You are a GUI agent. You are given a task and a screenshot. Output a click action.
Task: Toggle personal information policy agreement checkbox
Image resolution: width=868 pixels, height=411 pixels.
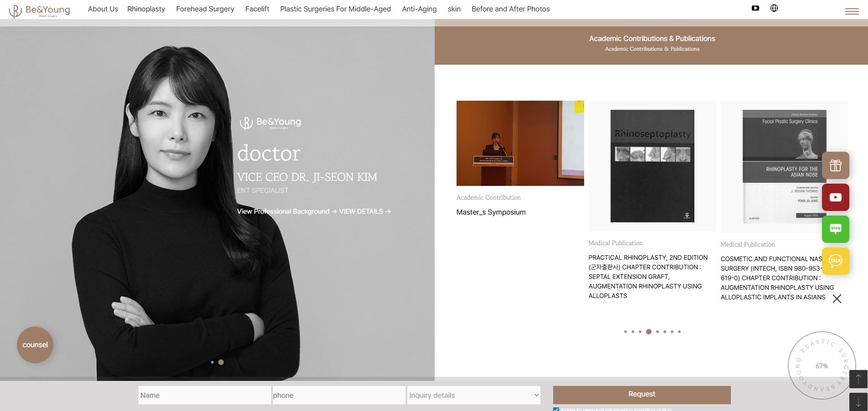[556, 409]
